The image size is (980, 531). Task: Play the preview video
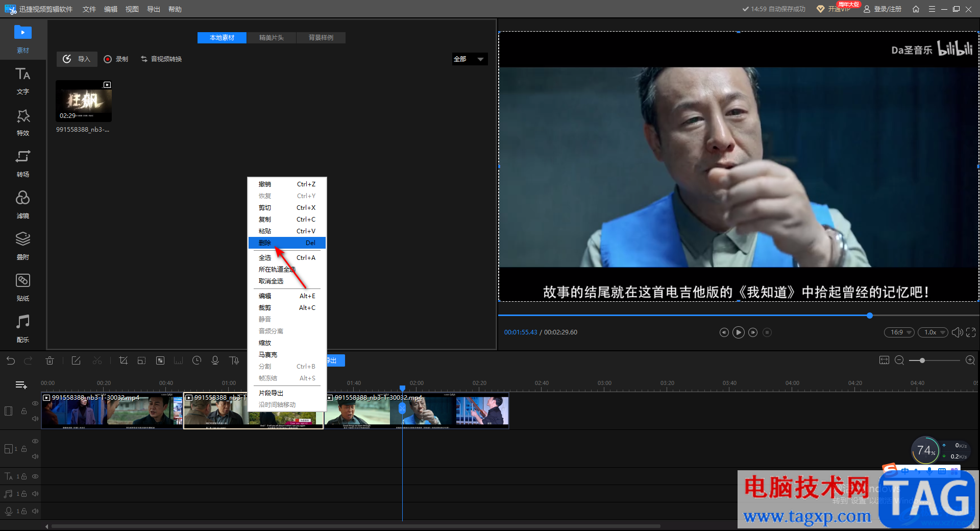(x=738, y=332)
